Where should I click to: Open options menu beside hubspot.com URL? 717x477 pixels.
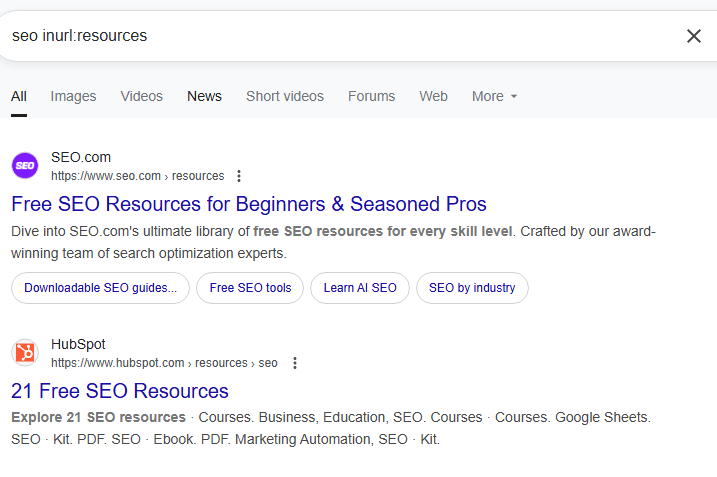pos(295,363)
